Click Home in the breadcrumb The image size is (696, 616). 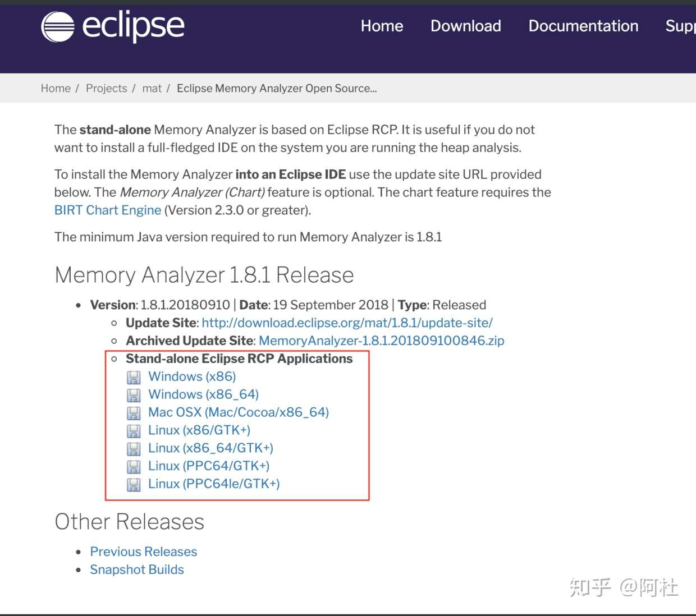(x=56, y=88)
